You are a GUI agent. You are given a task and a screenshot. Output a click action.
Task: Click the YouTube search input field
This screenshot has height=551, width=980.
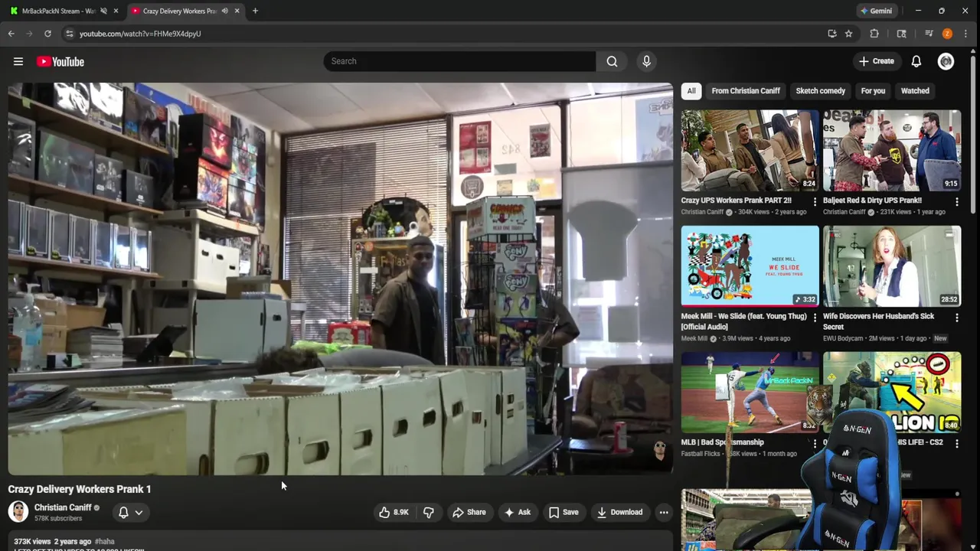(x=459, y=61)
